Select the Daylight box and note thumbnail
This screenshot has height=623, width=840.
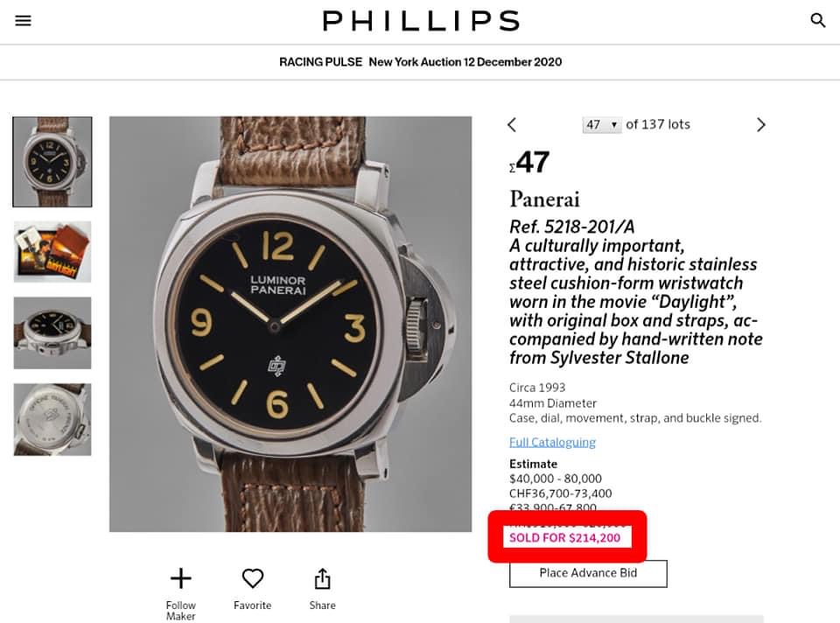(52, 252)
